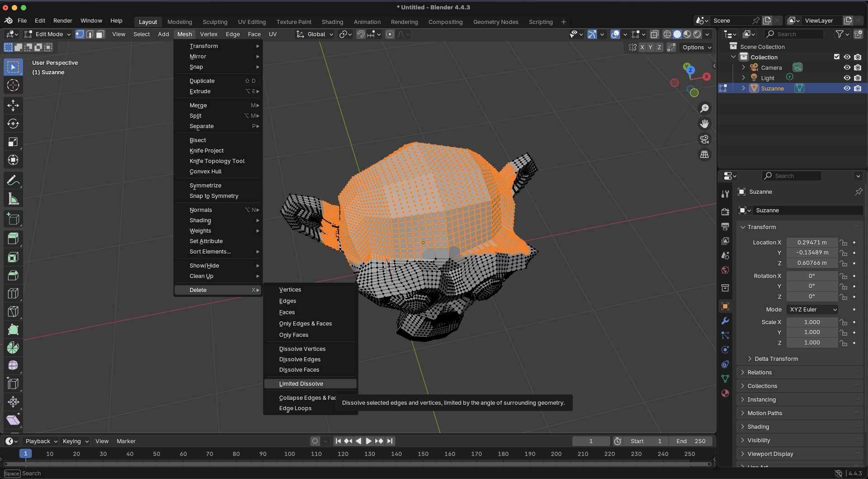868x479 pixels.
Task: Select the Annotate tool
Action: click(13, 181)
